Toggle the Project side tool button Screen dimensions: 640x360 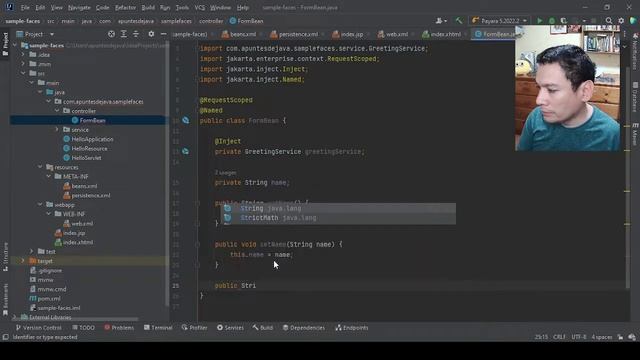(x=5, y=44)
